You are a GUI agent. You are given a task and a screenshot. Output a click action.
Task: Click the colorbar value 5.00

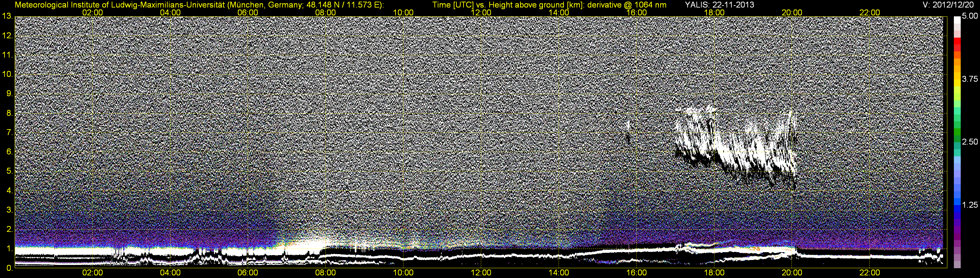pyautogui.click(x=970, y=16)
